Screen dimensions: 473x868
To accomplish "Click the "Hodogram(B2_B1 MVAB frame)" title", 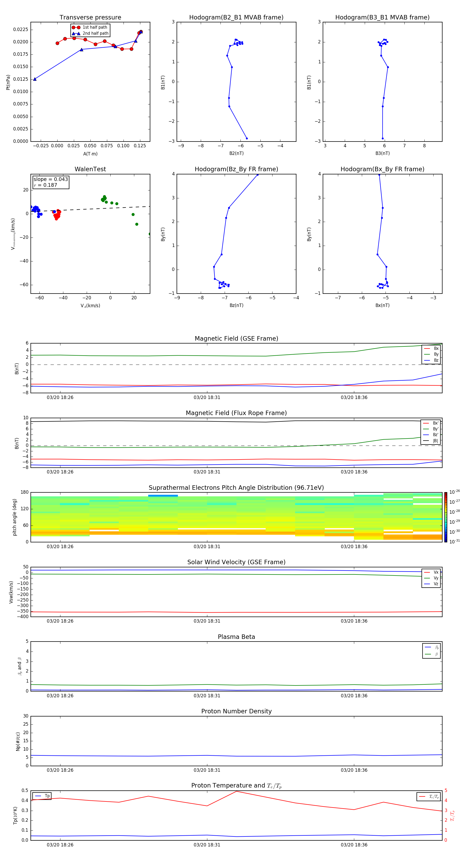I will 236,18.
